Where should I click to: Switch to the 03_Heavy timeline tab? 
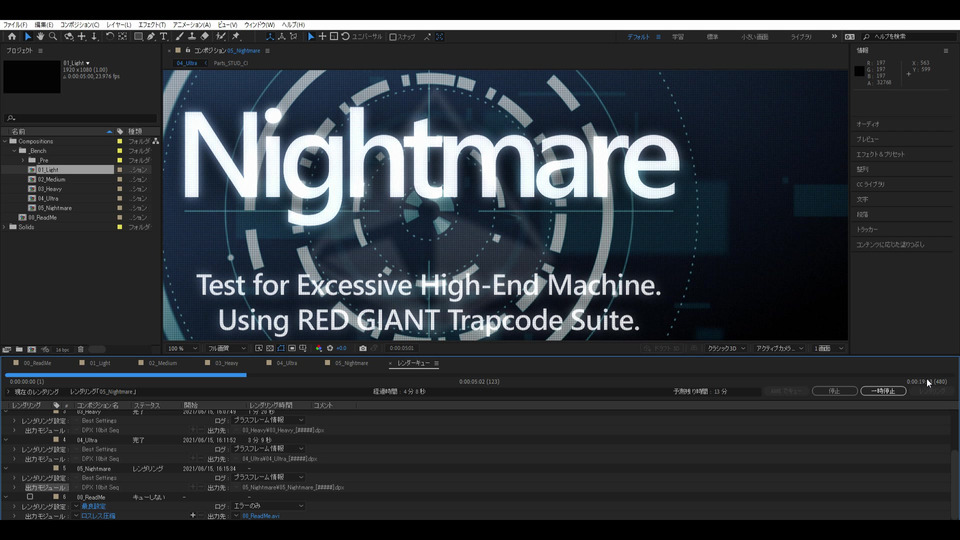pos(227,364)
